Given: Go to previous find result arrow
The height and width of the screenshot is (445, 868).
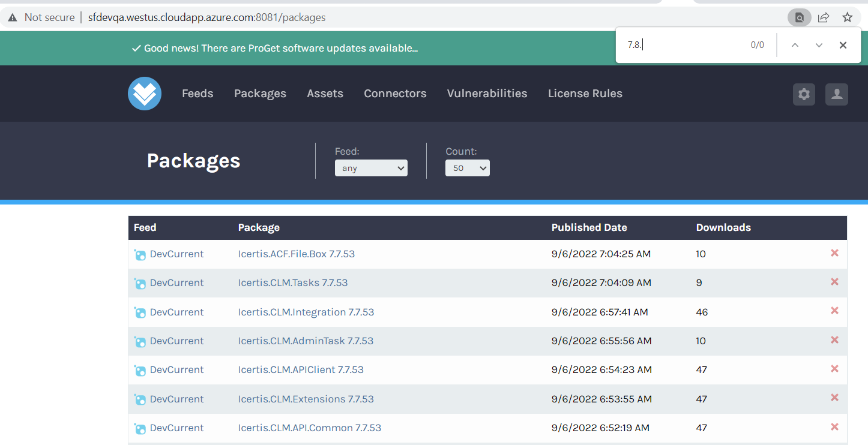Looking at the screenshot, I should 795,45.
